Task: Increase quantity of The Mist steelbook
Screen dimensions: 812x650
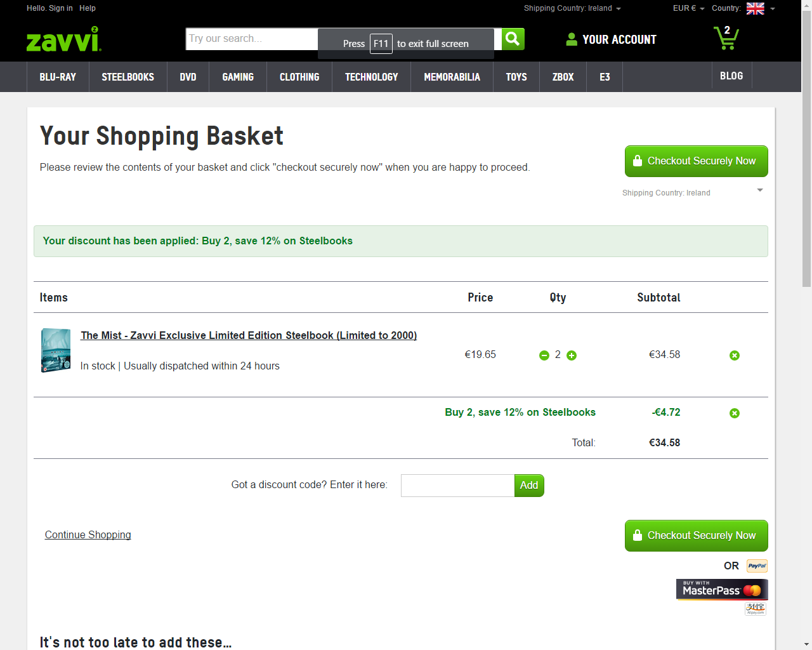Action: pyautogui.click(x=572, y=355)
